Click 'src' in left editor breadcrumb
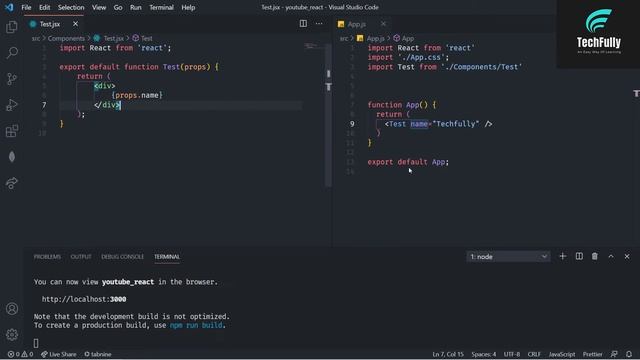This screenshot has height=360, width=640. pyautogui.click(x=36, y=38)
